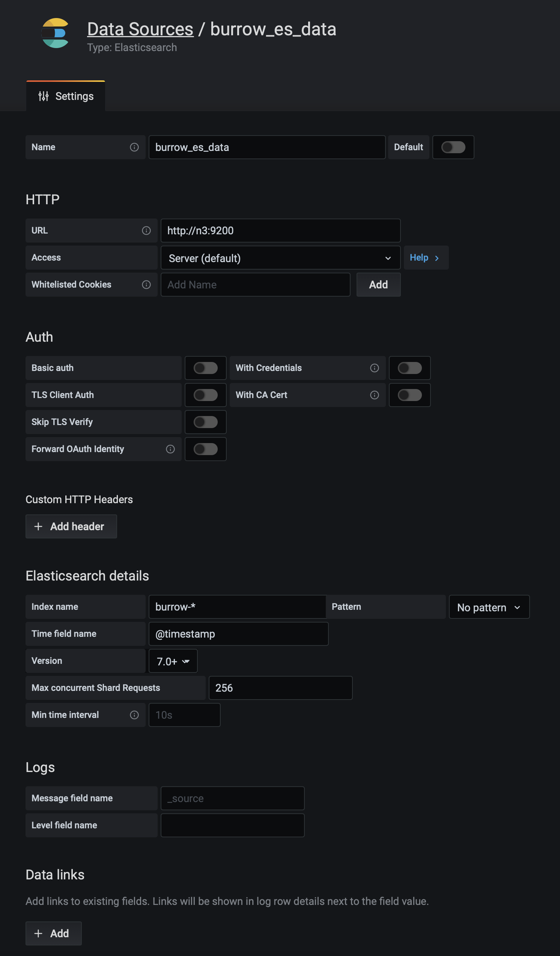The height and width of the screenshot is (956, 560).
Task: Open the Pattern dropdown showing No pattern
Action: click(489, 607)
